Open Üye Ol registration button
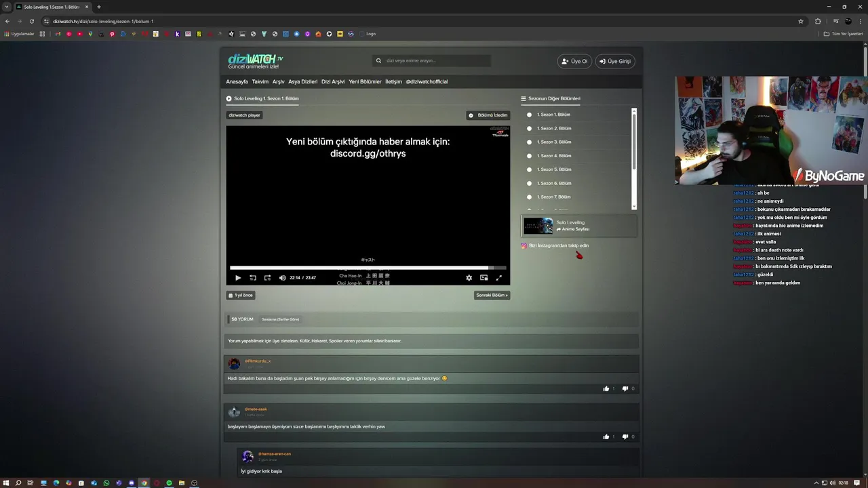868x488 pixels. click(x=574, y=61)
